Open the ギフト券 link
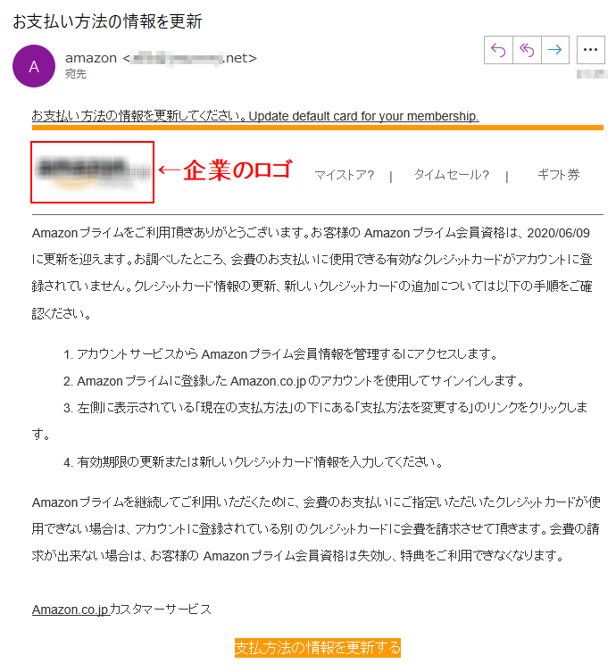The width and height of the screenshot is (616, 672). [559, 175]
